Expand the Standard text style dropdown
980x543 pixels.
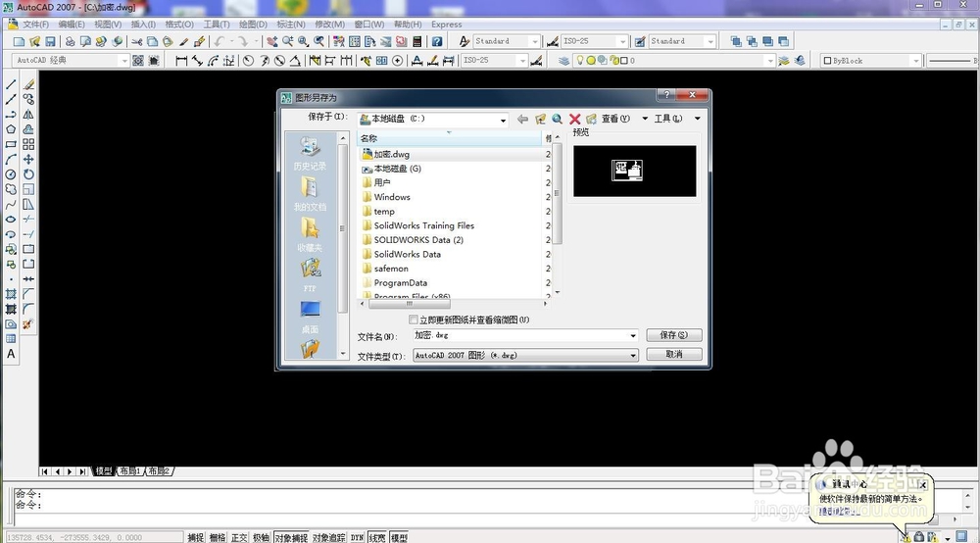pos(534,41)
